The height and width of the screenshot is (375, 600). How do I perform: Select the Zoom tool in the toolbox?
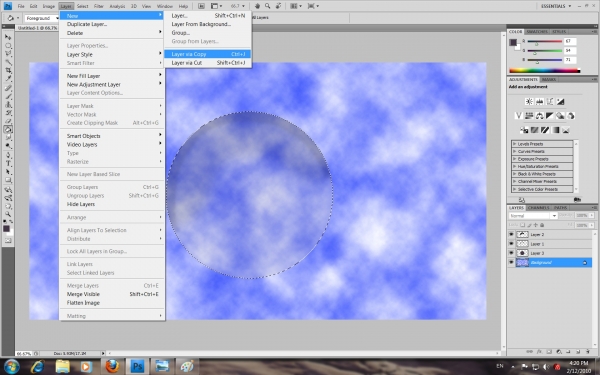[x=8, y=214]
